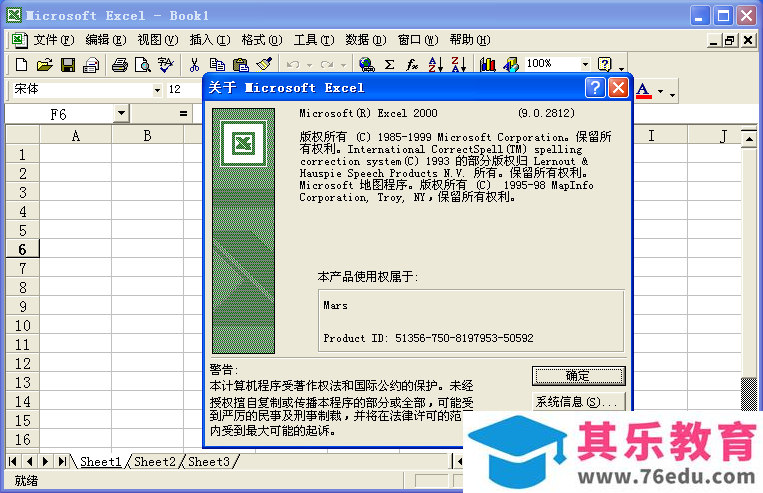
Task: Click the New workbook icon
Action: pos(21,64)
